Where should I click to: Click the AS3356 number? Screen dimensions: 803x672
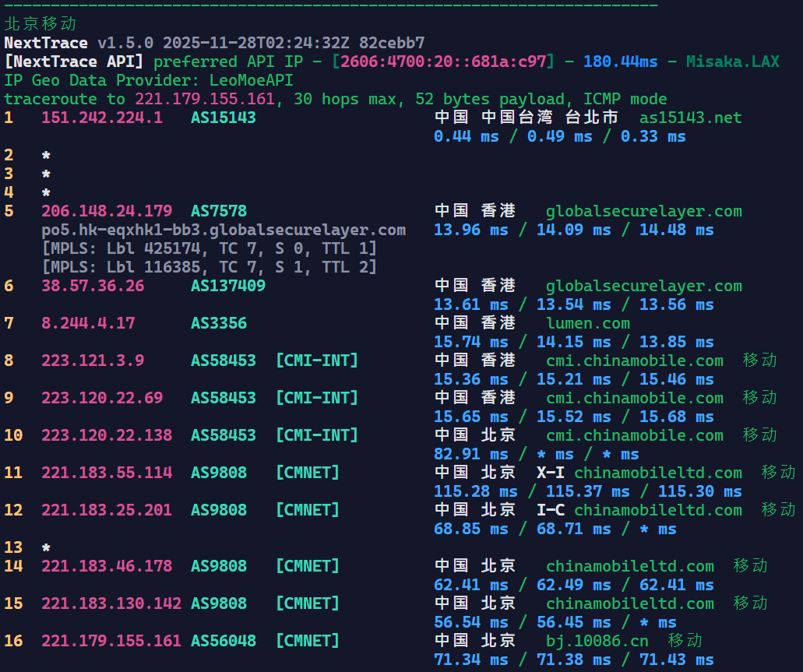(x=219, y=323)
